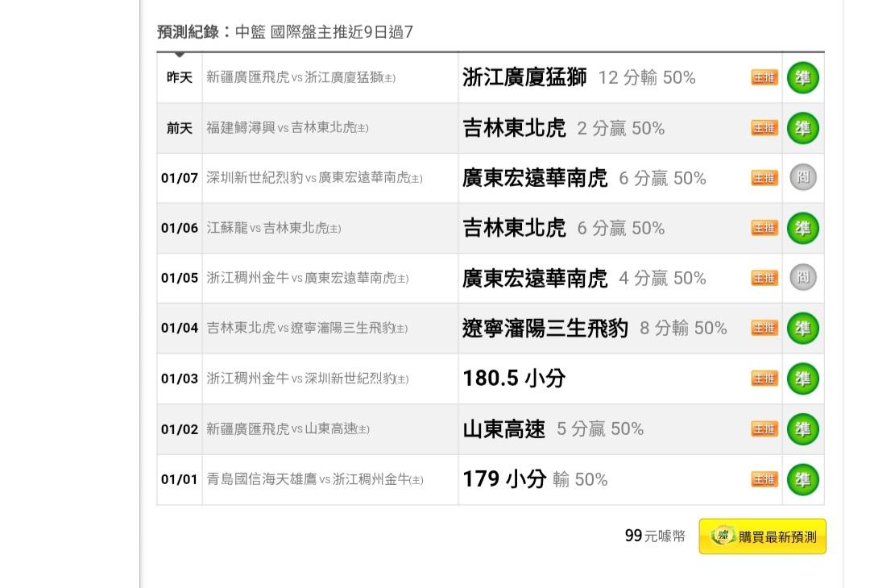Click the green 準 badge in 前天 row
Image resolution: width=870 pixels, height=588 pixels.
(x=802, y=128)
